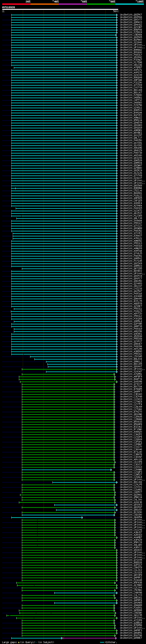Open hit UniRef100_Q9ZPK6
The height and width of the screenshot is (644, 146).
click(131, 17)
